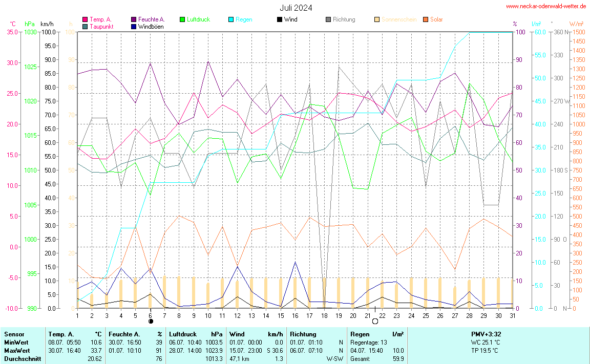Select the PMV+3:32 table header
Image resolution: width=590 pixels, height=364 pixels.
[x=487, y=334]
